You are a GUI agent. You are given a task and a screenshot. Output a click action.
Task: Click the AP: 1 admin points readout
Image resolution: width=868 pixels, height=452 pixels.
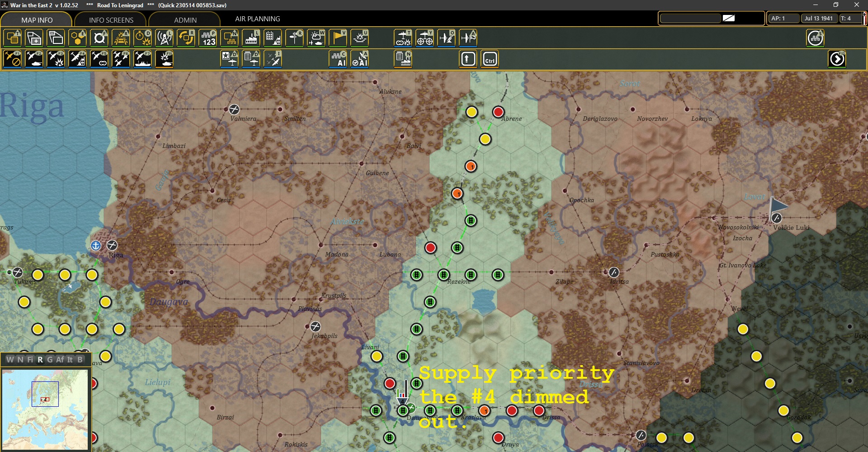(783, 19)
